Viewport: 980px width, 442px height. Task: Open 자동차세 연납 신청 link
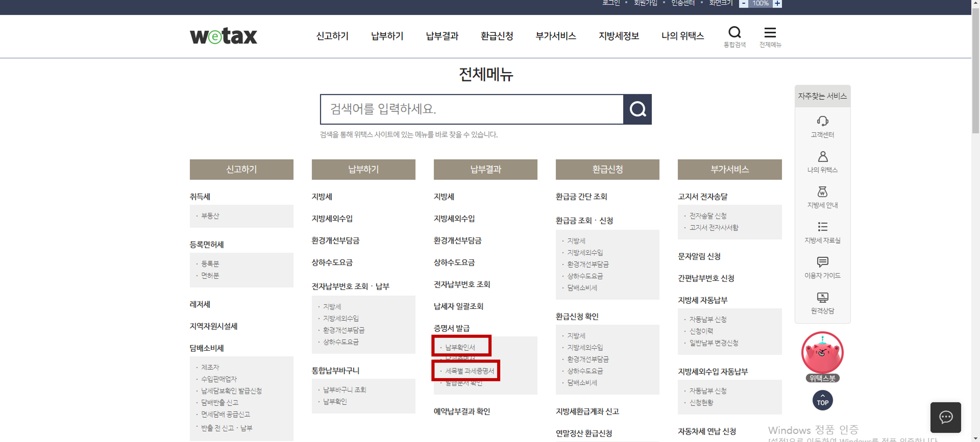(x=707, y=431)
